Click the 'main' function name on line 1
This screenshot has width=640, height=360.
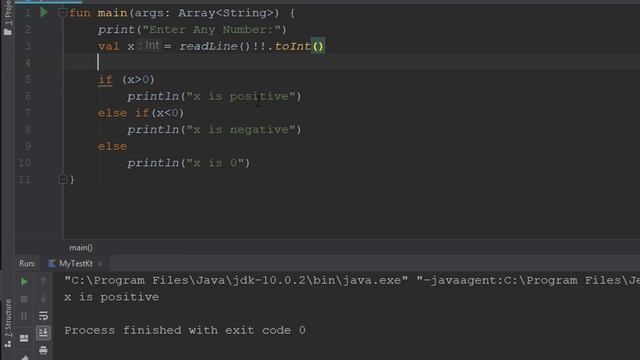click(112, 13)
